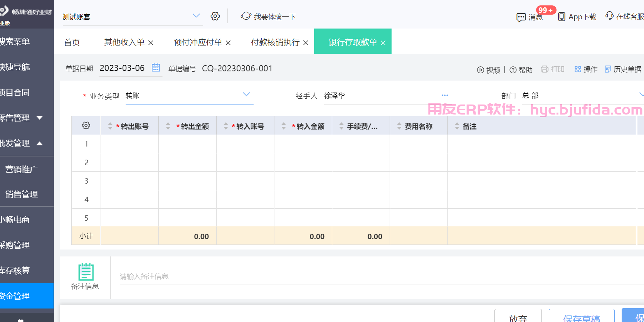The height and width of the screenshot is (322, 644).
Task: Click the 操作 link
Action: pyautogui.click(x=590, y=69)
